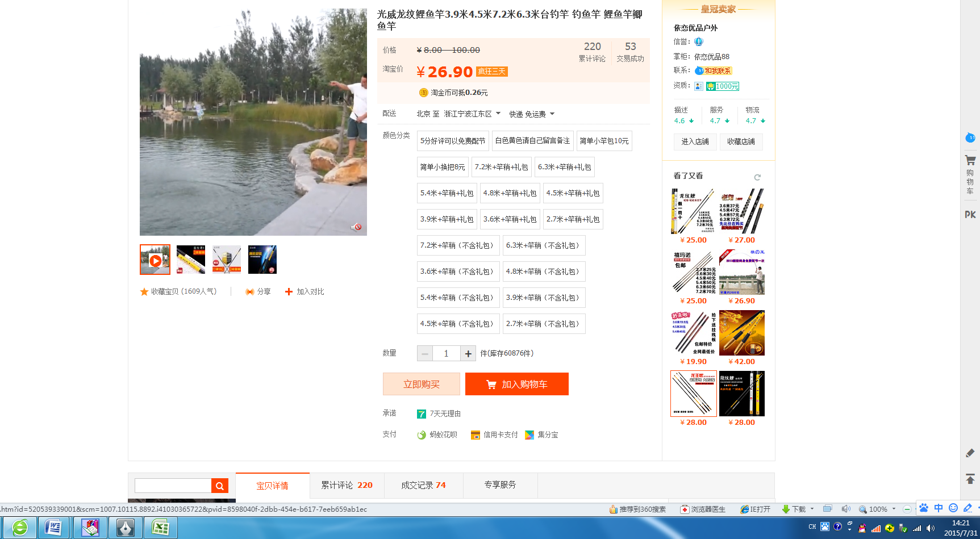The image size is (980, 539).
Task: Open the 成交记录 tab
Action: [x=423, y=485]
